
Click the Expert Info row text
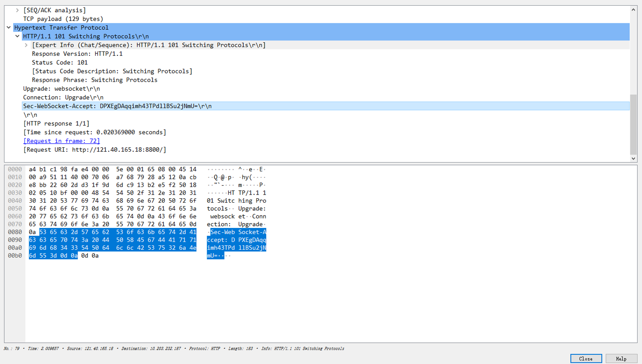149,45
